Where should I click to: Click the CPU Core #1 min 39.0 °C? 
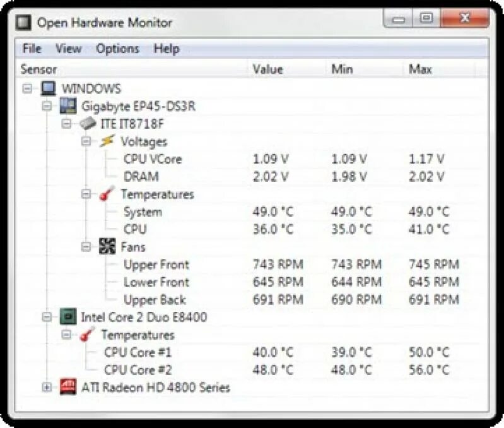click(351, 352)
